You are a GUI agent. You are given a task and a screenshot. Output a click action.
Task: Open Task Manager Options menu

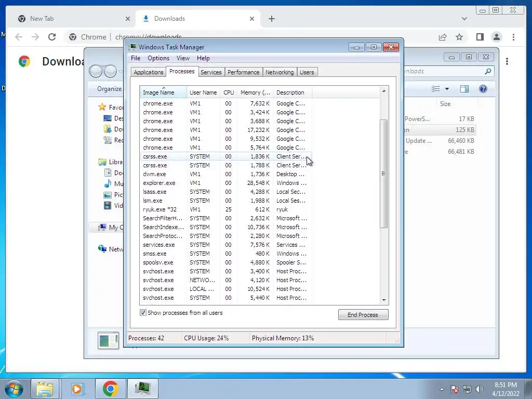[158, 58]
